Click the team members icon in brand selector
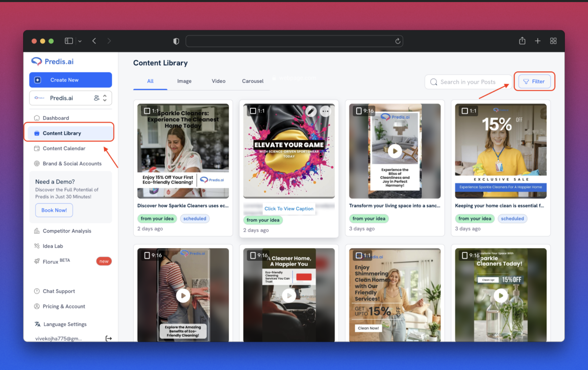The image size is (588, 370). (x=97, y=98)
